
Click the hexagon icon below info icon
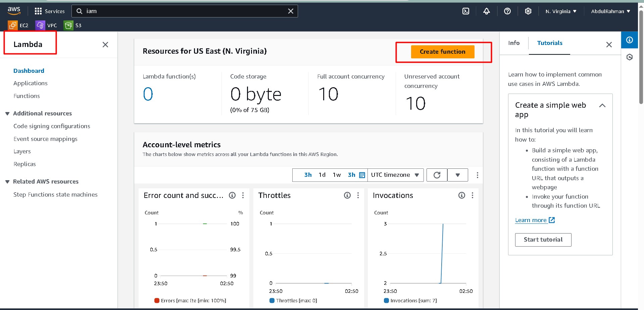(630, 57)
